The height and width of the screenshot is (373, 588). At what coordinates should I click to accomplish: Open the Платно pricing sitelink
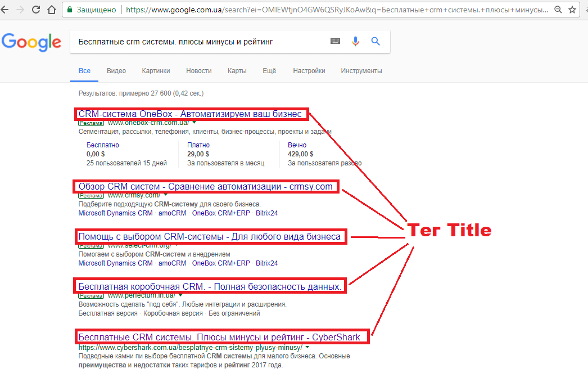click(198, 145)
